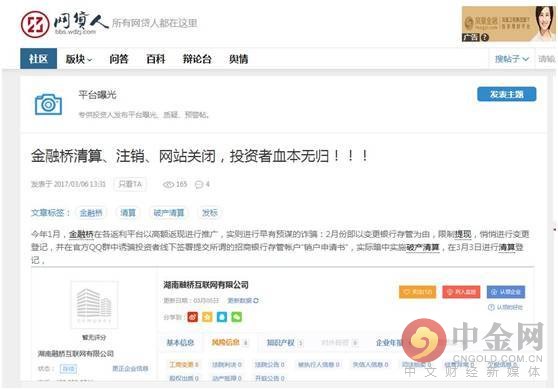Click the 发表主题 button
Viewport: 558px width, 390px height.
(x=506, y=94)
